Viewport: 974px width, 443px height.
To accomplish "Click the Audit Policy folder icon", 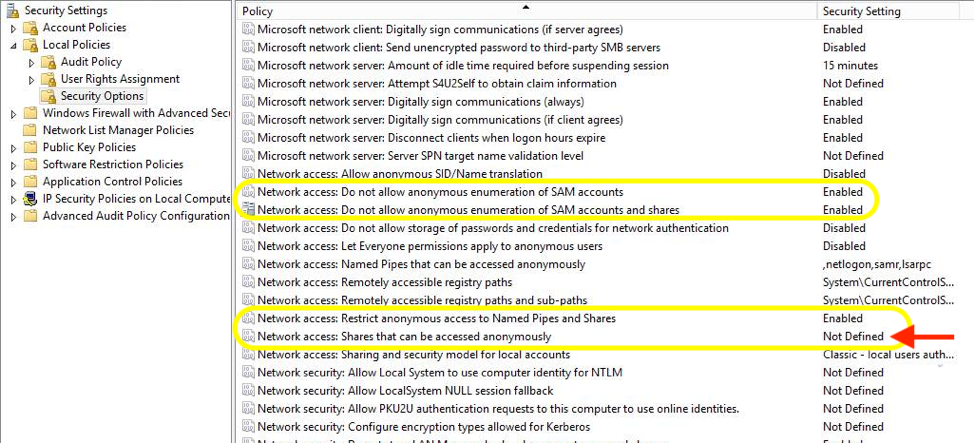I will click(x=47, y=62).
